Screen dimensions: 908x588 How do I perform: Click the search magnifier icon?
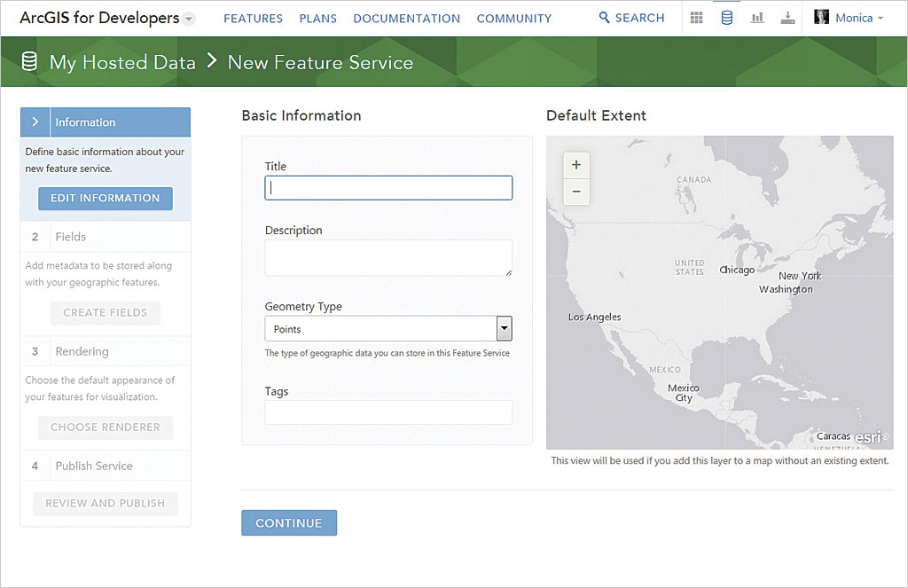pos(605,18)
